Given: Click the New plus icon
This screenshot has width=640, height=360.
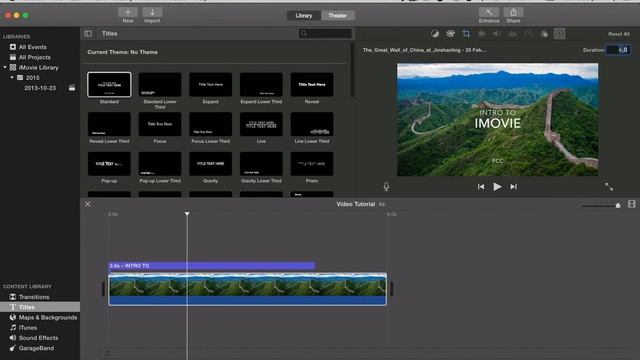Looking at the screenshot, I should [x=128, y=12].
